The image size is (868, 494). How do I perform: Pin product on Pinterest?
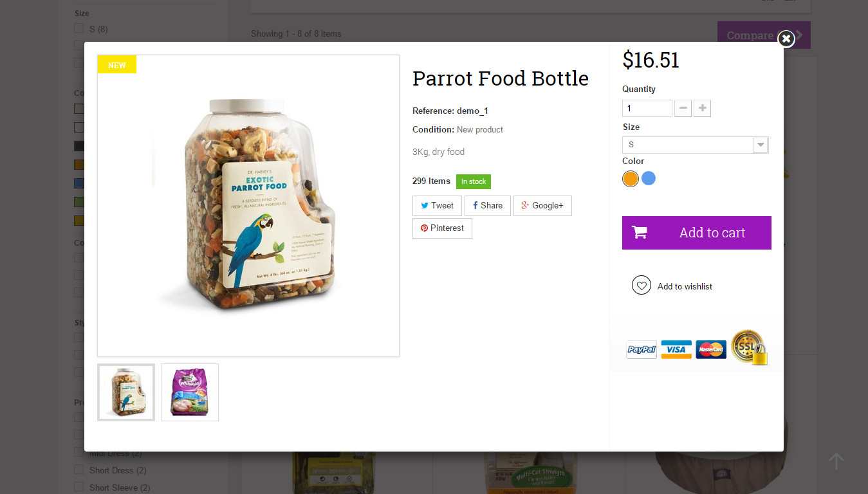pos(442,228)
